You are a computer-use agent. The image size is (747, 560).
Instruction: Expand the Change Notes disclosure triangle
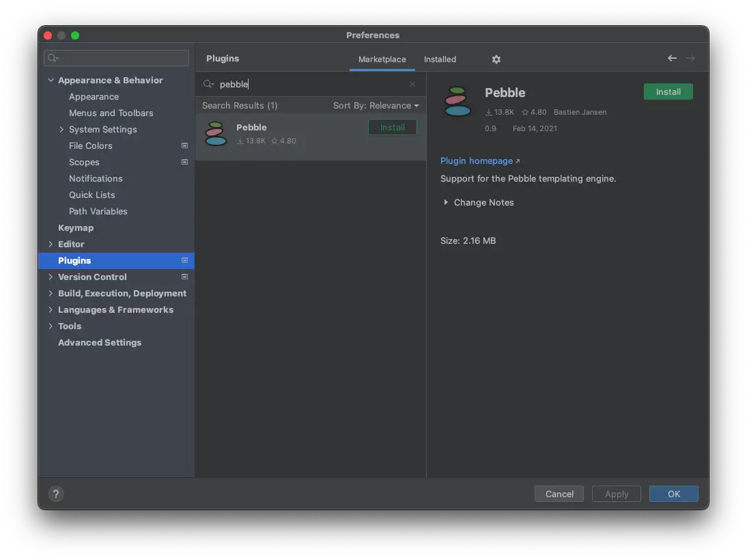(x=445, y=203)
